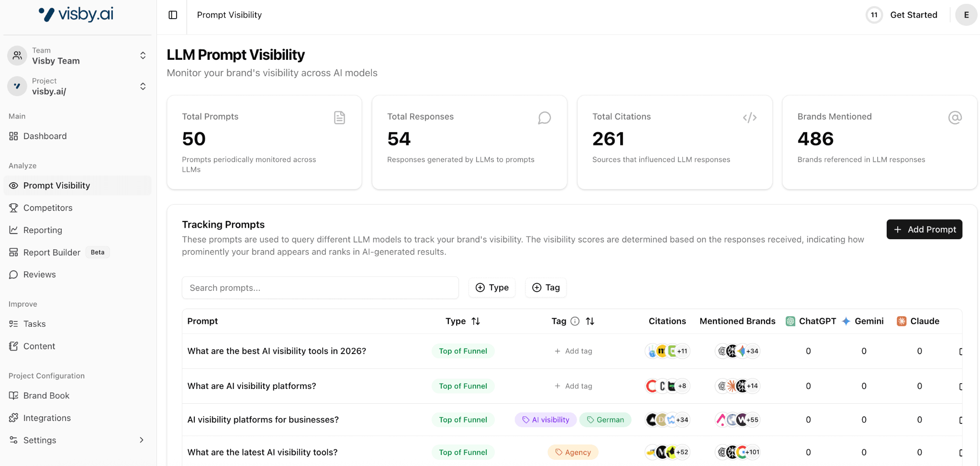Expand the Settings submenu chevron
This screenshot has height=466, width=980.
141,440
